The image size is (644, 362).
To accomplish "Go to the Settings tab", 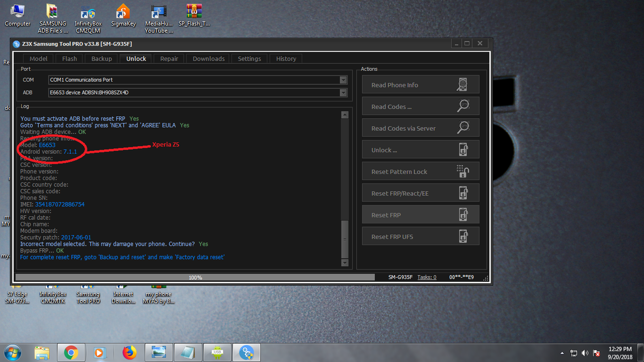I will click(x=250, y=59).
